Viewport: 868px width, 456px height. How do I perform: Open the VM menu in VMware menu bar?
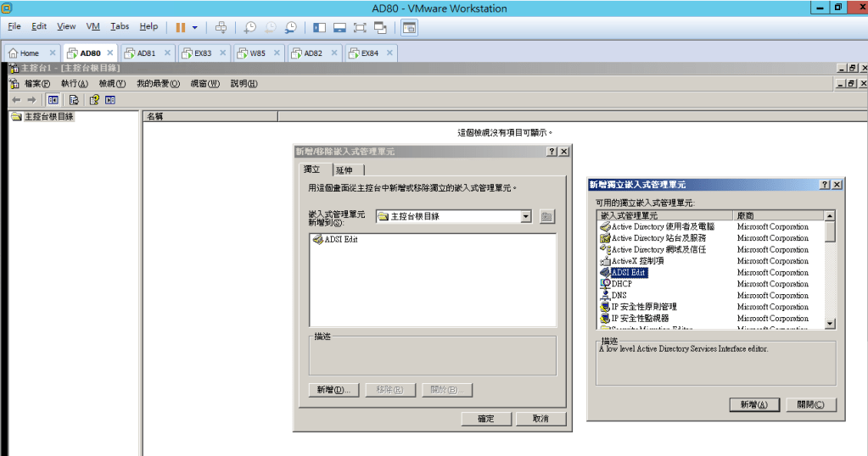pos(93,27)
